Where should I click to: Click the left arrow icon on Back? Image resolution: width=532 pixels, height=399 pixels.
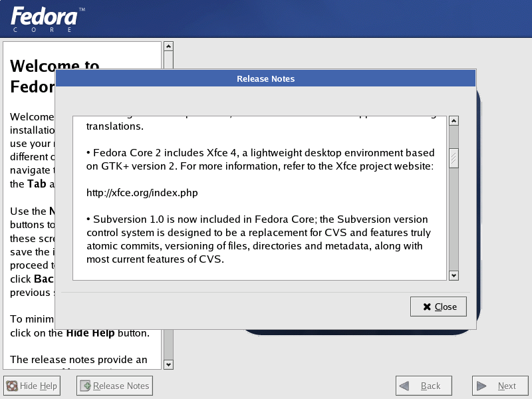[404, 386]
